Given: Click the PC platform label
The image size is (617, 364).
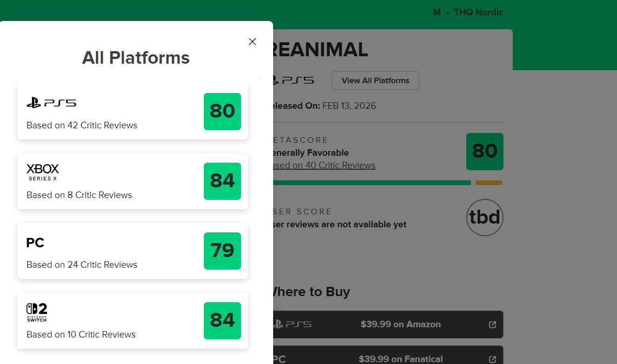Looking at the screenshot, I should pyautogui.click(x=35, y=243).
